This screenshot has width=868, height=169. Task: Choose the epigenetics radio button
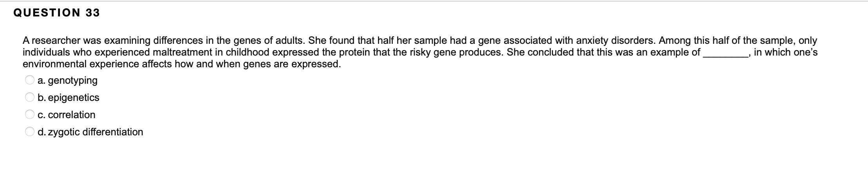click(x=30, y=97)
